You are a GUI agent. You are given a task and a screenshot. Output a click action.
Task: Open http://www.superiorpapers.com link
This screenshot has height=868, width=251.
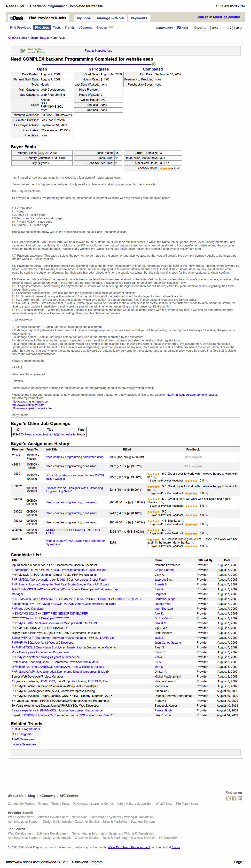pos(32,408)
